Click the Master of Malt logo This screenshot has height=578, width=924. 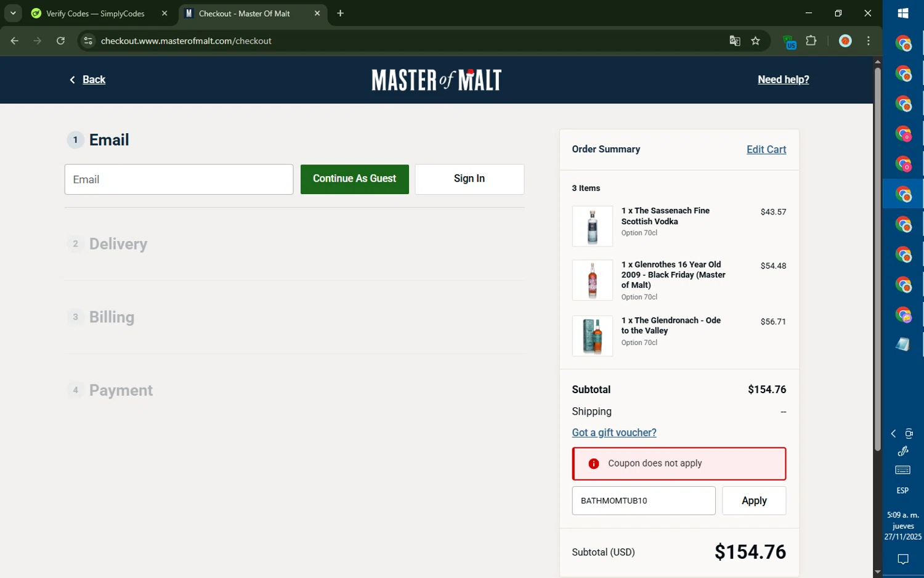point(437,80)
